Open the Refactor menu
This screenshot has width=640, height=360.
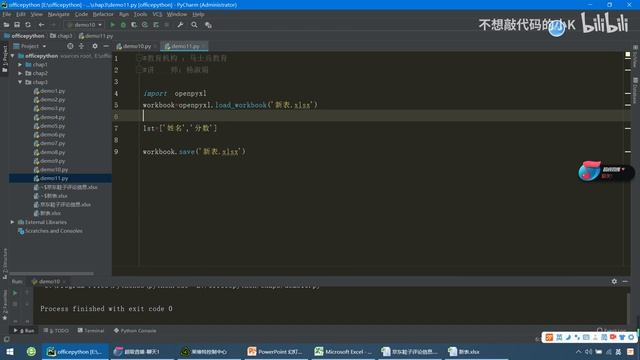tap(103, 14)
